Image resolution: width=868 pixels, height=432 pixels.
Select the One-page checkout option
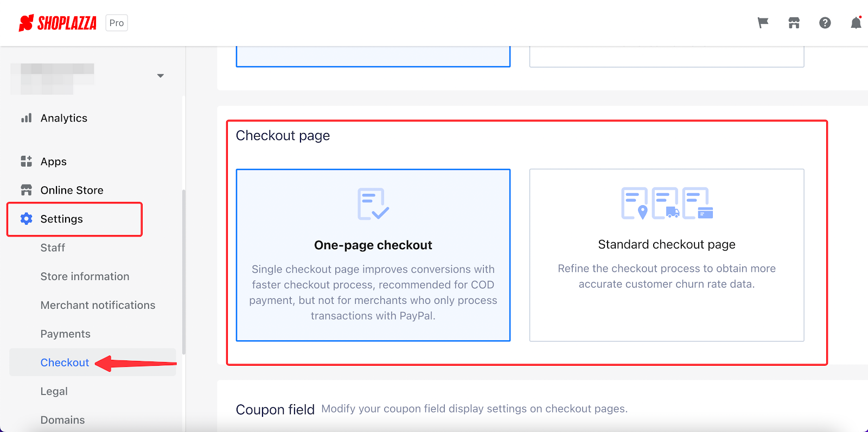point(373,255)
